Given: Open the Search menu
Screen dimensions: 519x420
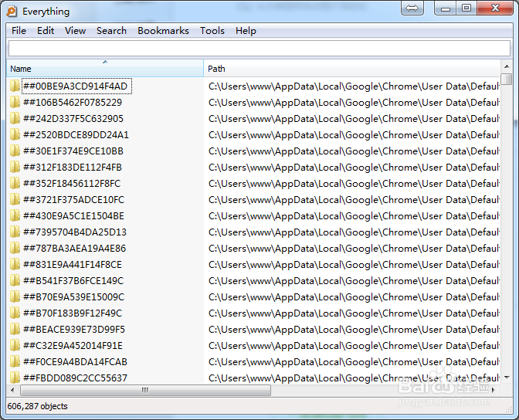Looking at the screenshot, I should 111,31.
